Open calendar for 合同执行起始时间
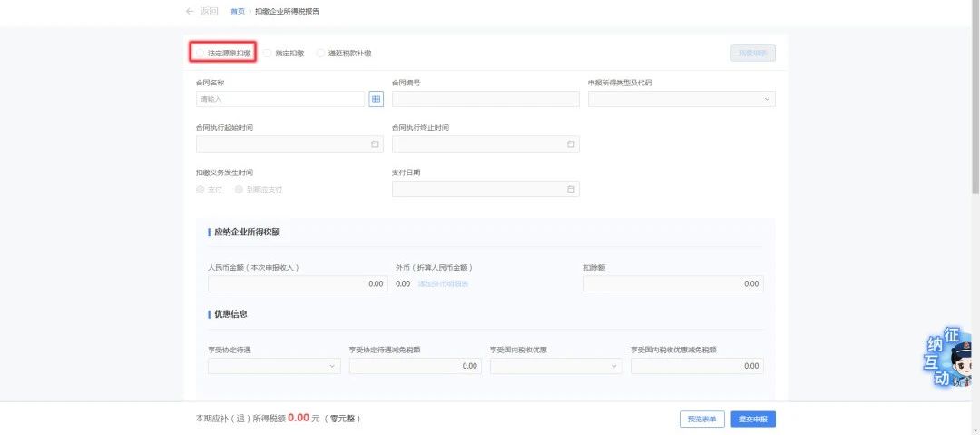 pyautogui.click(x=375, y=144)
